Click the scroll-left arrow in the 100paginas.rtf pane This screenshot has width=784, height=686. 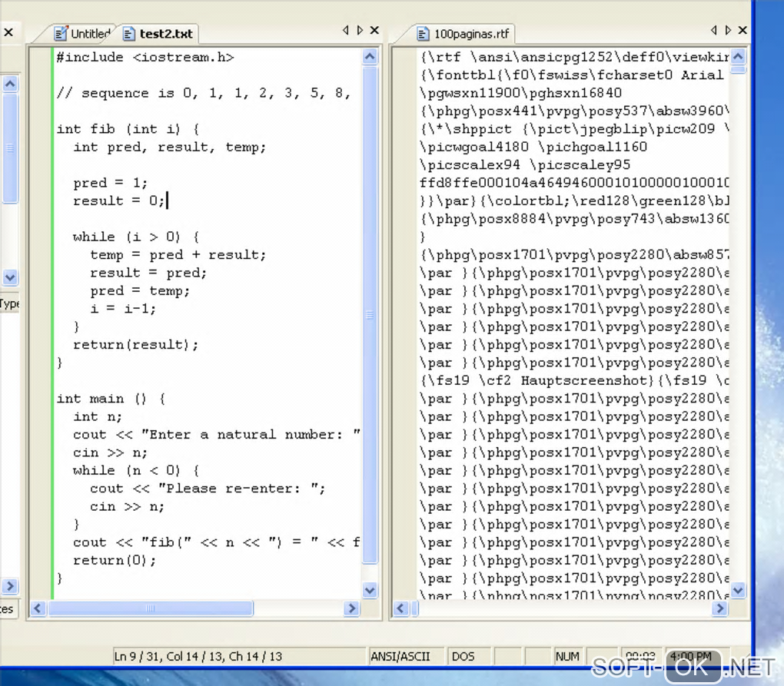pyautogui.click(x=401, y=608)
